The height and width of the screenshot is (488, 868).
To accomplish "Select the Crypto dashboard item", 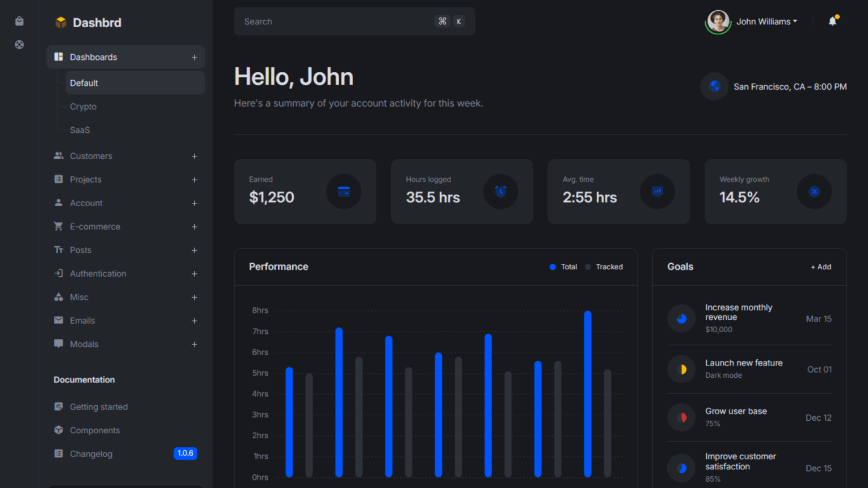I will point(83,107).
